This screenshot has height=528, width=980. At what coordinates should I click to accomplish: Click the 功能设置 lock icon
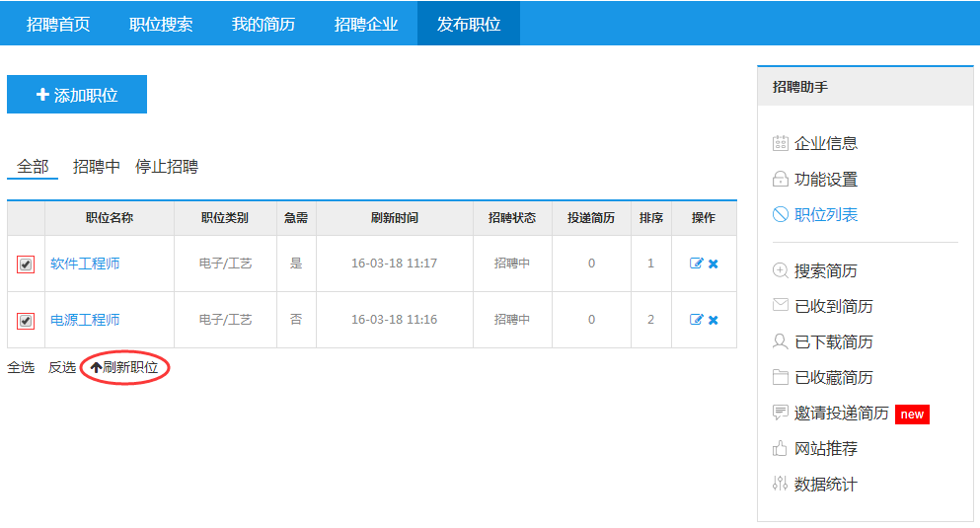(780, 180)
